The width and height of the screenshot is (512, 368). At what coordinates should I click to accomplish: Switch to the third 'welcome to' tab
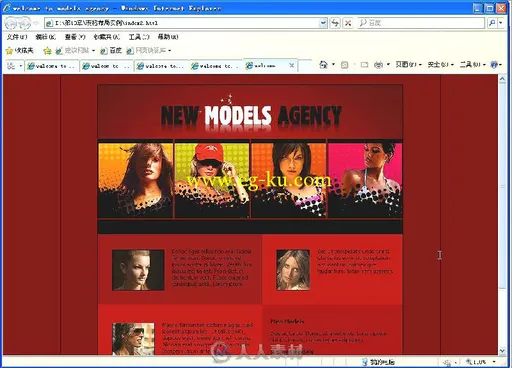(x=161, y=66)
